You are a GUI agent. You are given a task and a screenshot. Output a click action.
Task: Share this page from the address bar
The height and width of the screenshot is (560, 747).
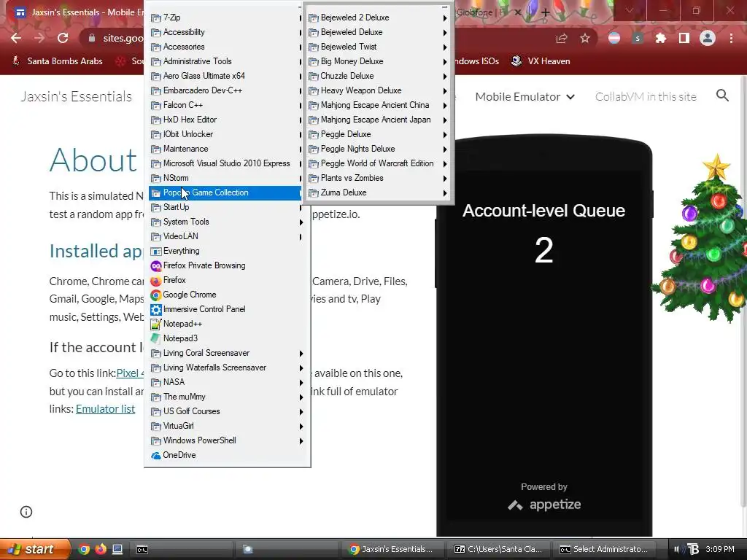pyautogui.click(x=562, y=39)
